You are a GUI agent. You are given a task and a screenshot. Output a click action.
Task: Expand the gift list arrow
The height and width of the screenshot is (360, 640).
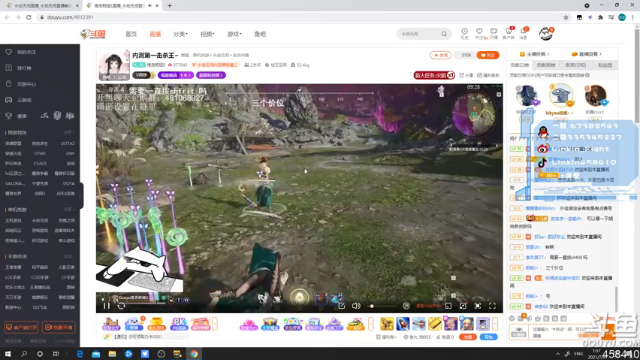tap(495, 324)
